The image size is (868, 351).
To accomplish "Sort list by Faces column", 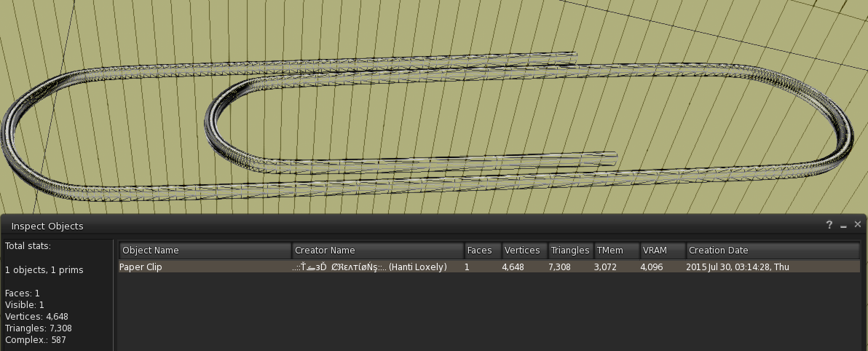I will [483, 251].
